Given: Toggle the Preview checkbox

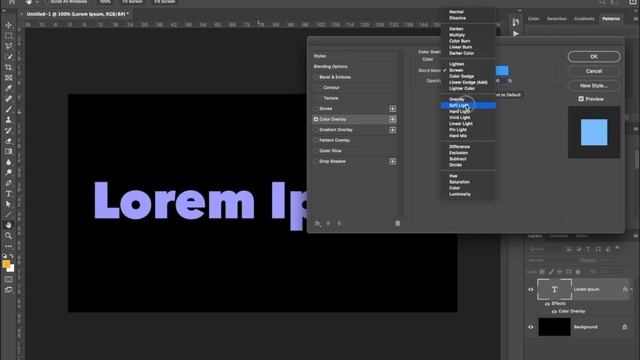Looking at the screenshot, I should click(581, 99).
